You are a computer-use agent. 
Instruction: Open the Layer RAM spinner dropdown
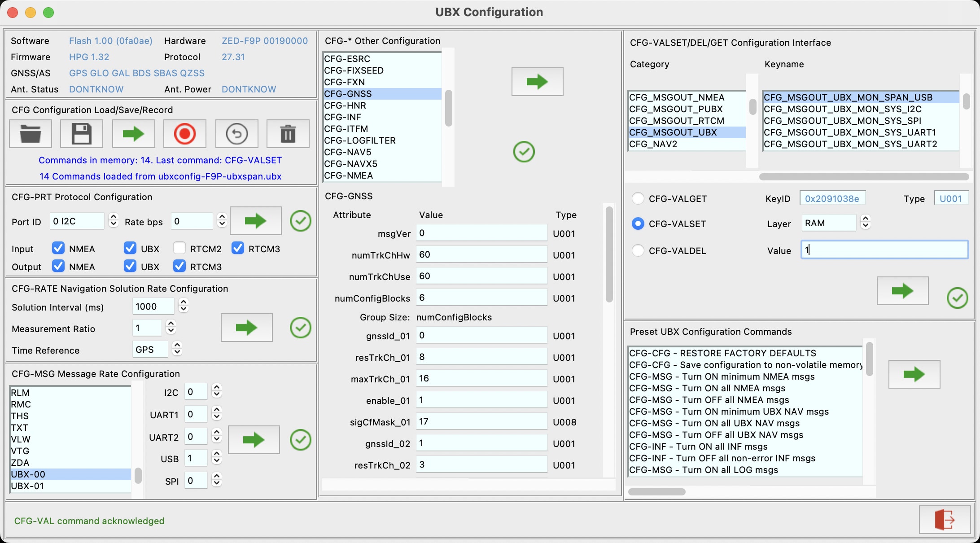coord(866,223)
